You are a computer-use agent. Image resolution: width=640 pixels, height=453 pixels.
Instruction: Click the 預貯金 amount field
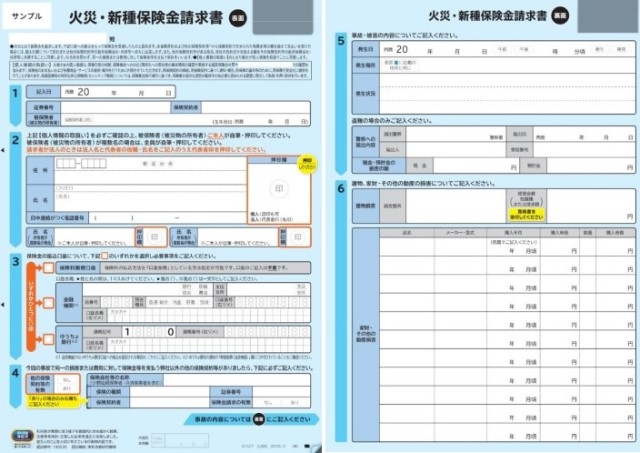(591, 165)
